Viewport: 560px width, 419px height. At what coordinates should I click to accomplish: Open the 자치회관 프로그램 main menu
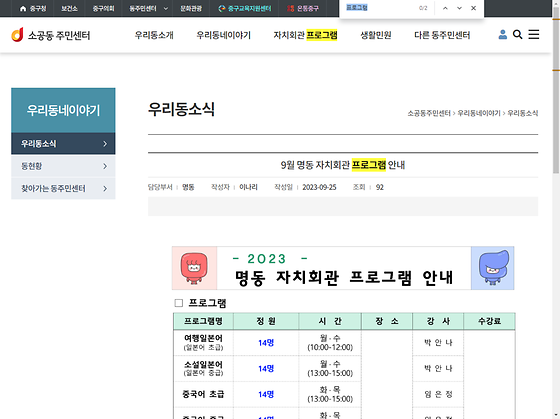click(x=305, y=35)
